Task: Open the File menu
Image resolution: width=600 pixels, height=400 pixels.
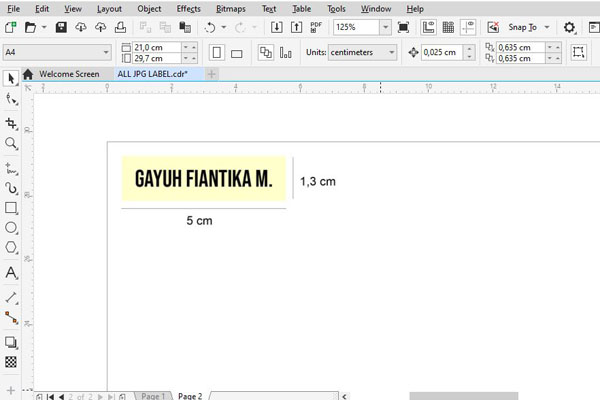Action: coord(13,9)
